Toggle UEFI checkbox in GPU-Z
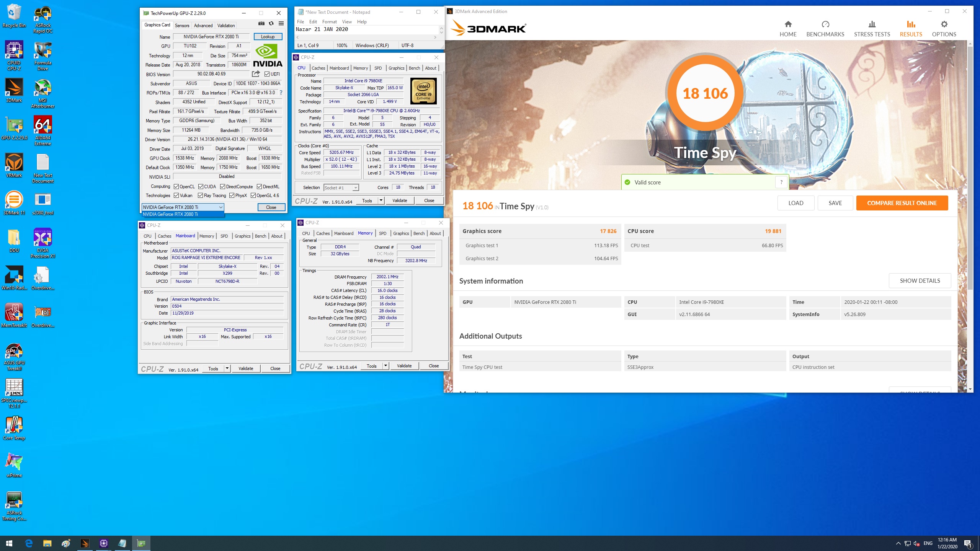This screenshot has width=980, height=551. 267,74
